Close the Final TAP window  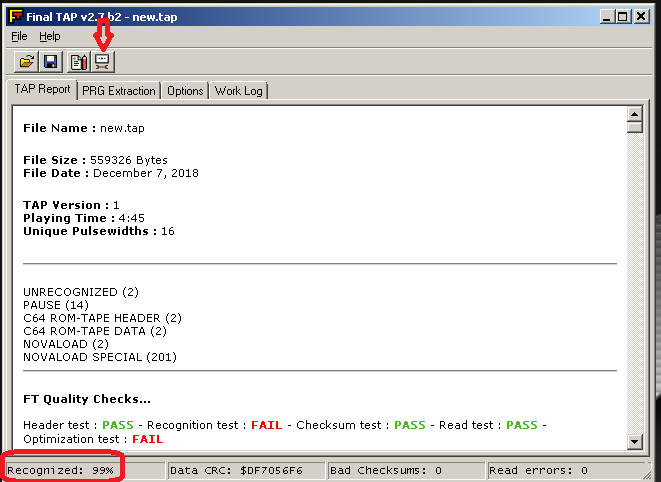(x=641, y=17)
